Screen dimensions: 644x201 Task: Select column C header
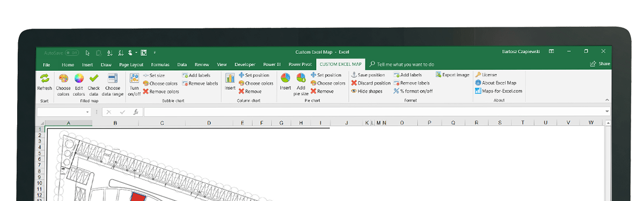coord(162,123)
